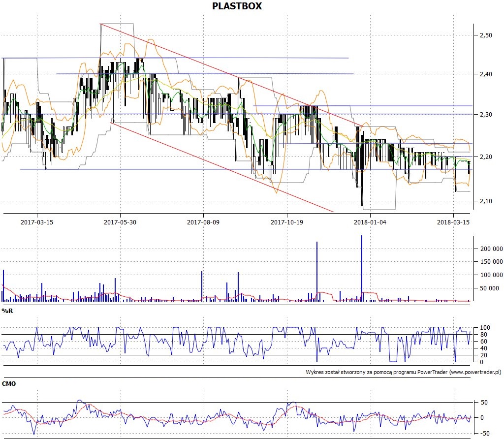Image resolution: width=504 pixels, height=439 pixels.
Task: Click the tallest volume bar near 2018-01-04
Action: coord(362,268)
